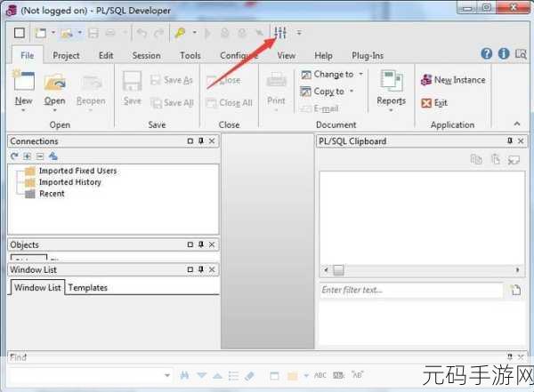Switch to the Templates tab
This screenshot has width=534, height=392.
pos(87,287)
